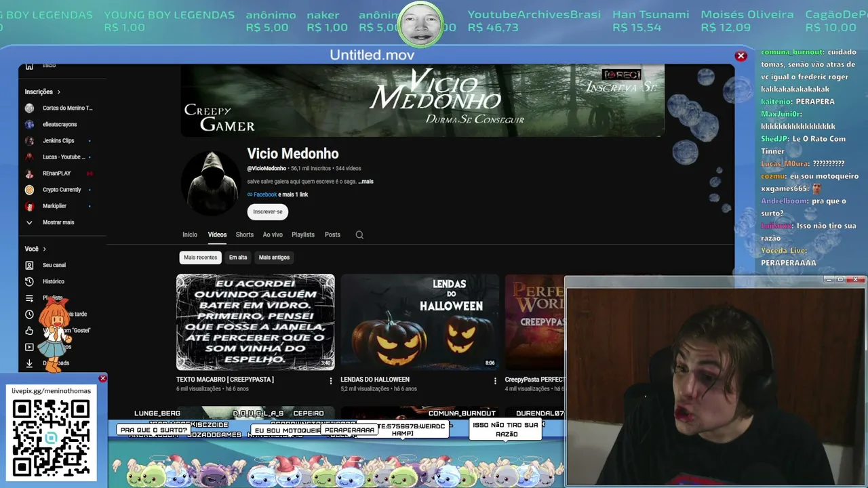Click ShedJP's chat message
This screenshot has height=488, width=868.
point(803,145)
